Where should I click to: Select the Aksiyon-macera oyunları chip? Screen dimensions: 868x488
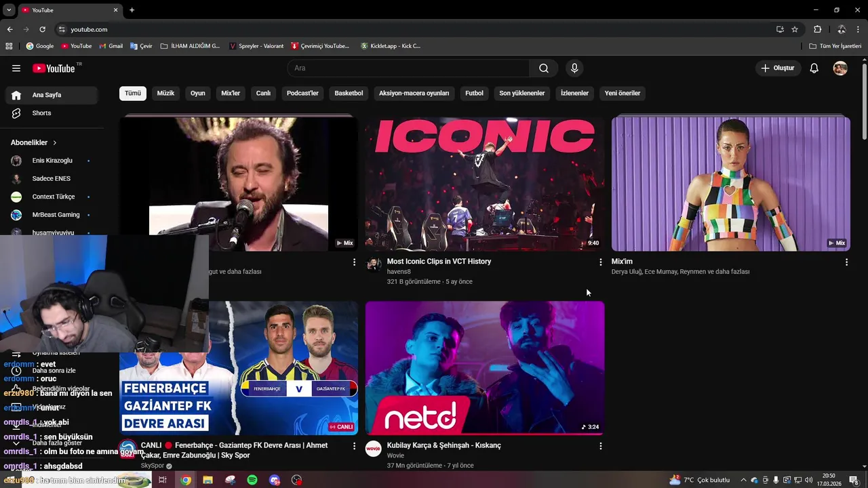pyautogui.click(x=414, y=93)
